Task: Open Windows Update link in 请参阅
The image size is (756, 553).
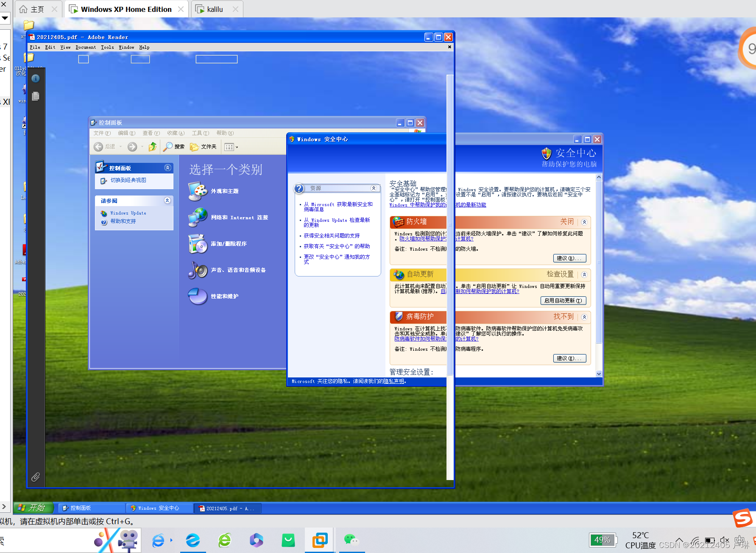Action: click(x=128, y=213)
